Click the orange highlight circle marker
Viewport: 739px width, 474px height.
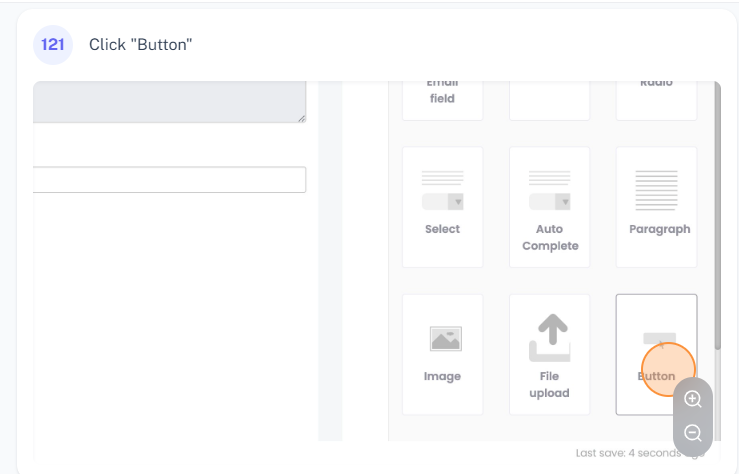(667, 369)
